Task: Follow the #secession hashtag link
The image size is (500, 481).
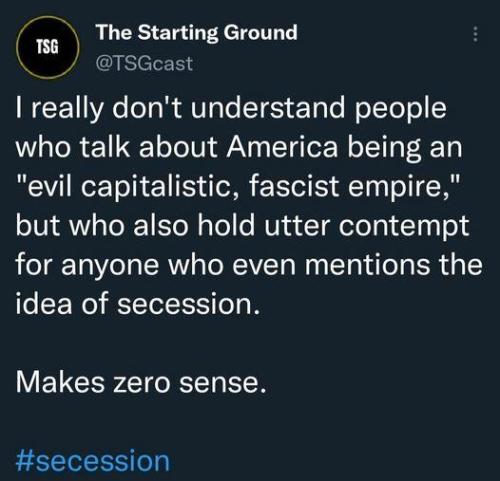Action: pos(93,461)
